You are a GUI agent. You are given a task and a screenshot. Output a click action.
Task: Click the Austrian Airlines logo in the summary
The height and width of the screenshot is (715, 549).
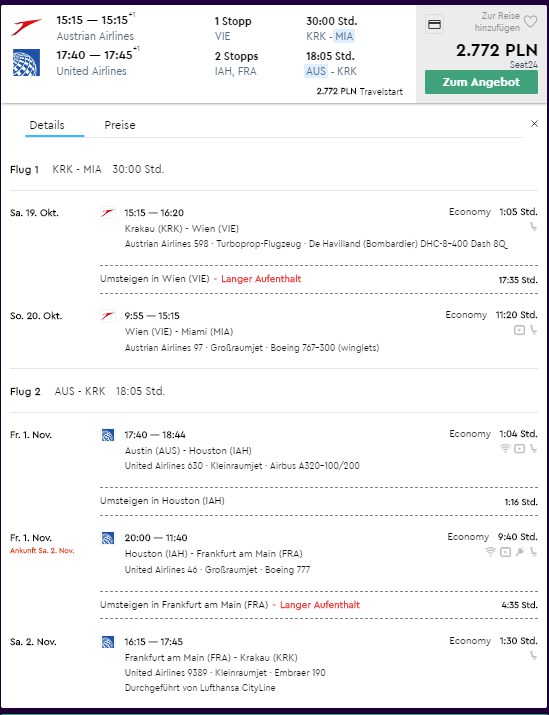(26, 27)
